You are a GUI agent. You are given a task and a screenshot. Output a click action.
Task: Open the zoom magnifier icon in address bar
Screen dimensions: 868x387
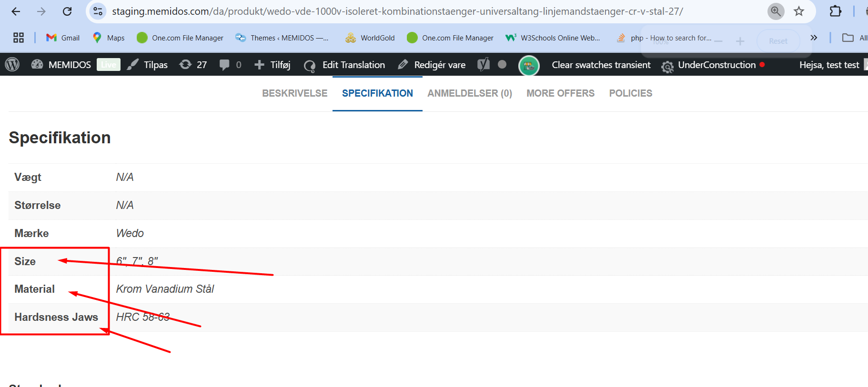coord(776,11)
